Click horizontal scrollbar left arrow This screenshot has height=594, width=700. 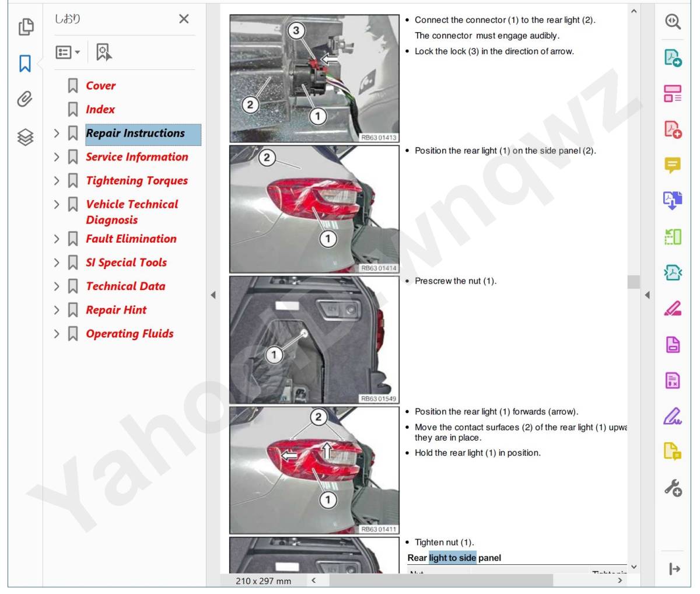pos(313,581)
